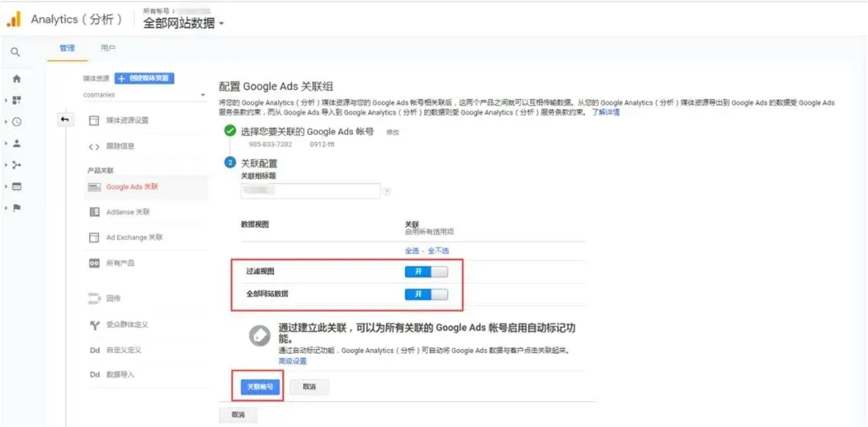The height and width of the screenshot is (427, 868).
Task: Click the 跟踪信息 code brackets icon
Action: pos(94,147)
